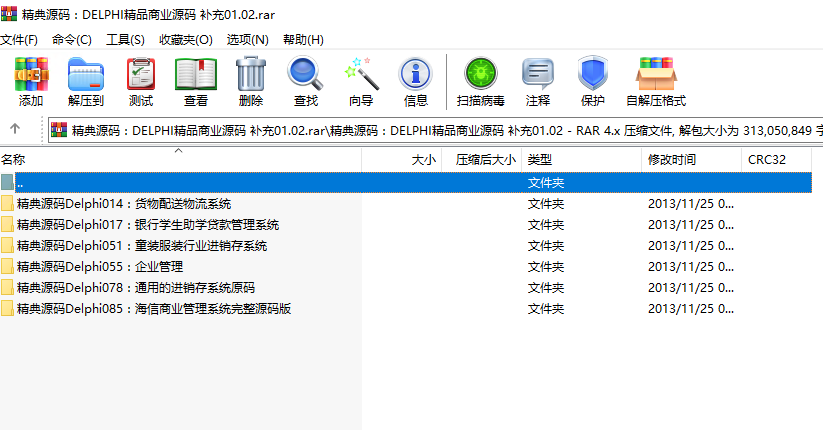Click folder icon of Delphi078 row
The height and width of the screenshot is (430, 823).
[x=7, y=288]
